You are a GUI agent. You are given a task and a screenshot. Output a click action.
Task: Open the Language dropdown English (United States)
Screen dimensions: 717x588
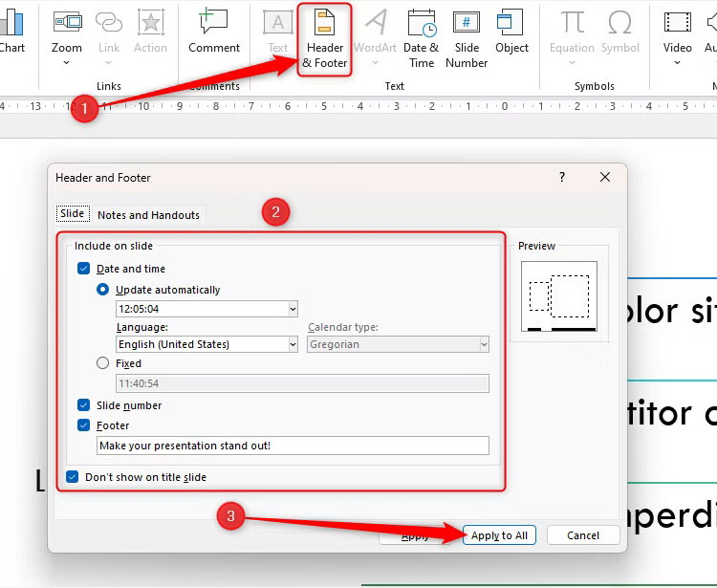[293, 344]
